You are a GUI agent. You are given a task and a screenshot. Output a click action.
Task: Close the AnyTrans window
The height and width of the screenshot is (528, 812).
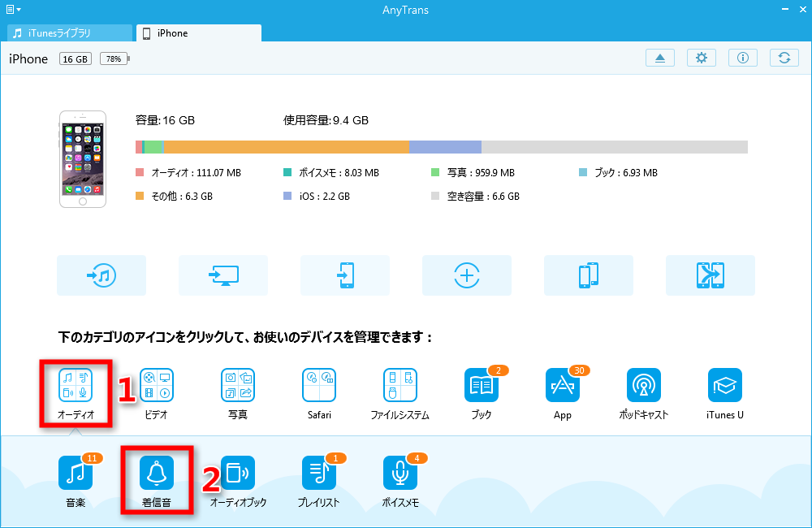tap(802, 9)
